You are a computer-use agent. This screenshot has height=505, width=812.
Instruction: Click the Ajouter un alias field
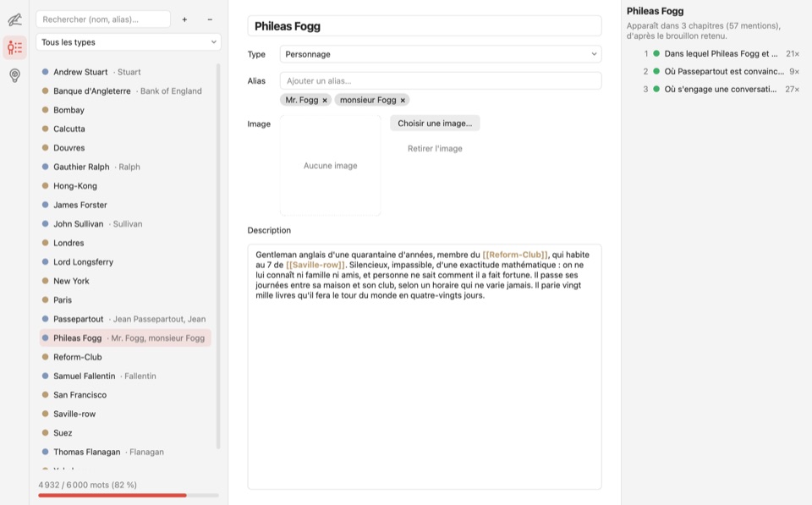pyautogui.click(x=441, y=81)
